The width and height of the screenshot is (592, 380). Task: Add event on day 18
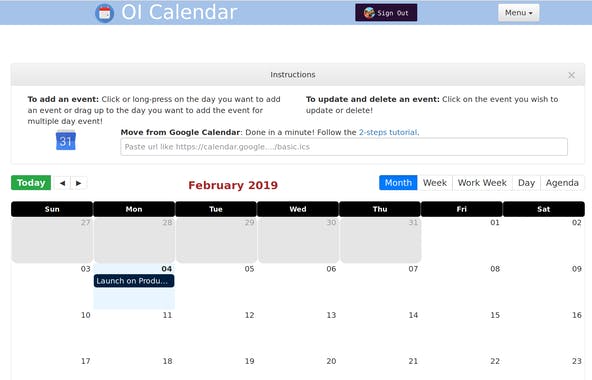134,368
